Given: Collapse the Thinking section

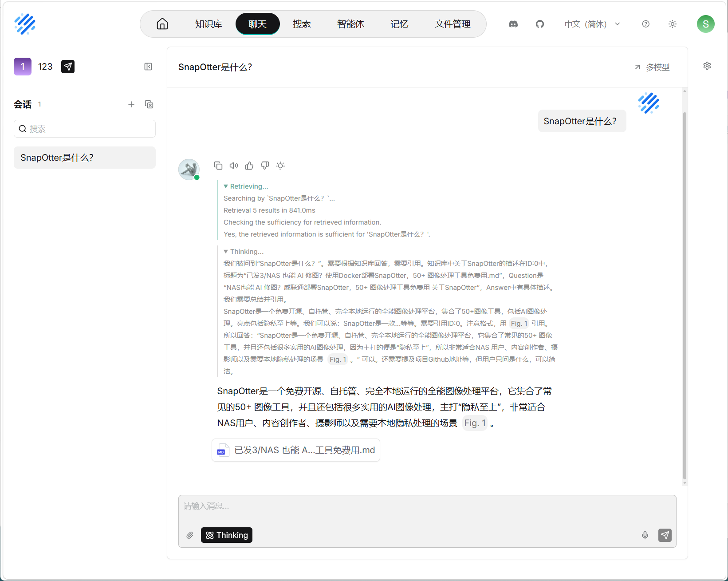Looking at the screenshot, I should coord(244,252).
